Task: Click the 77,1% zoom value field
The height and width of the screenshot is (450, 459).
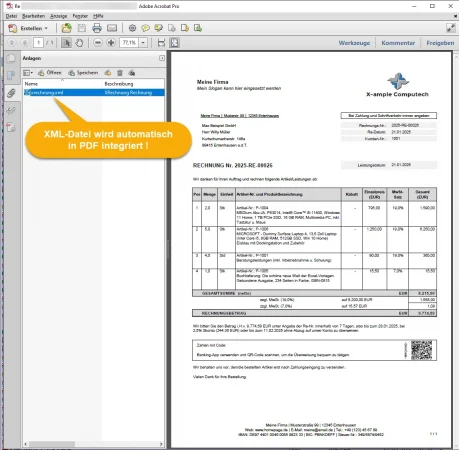Action: click(129, 43)
